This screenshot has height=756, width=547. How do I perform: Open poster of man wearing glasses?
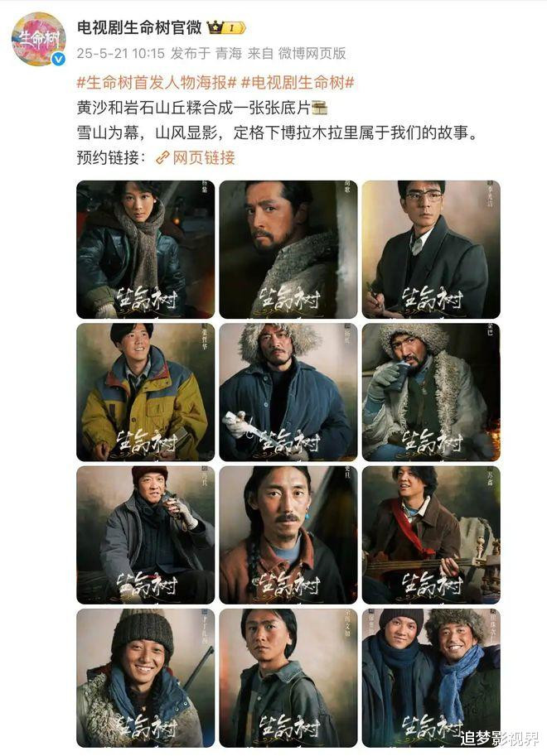431,249
